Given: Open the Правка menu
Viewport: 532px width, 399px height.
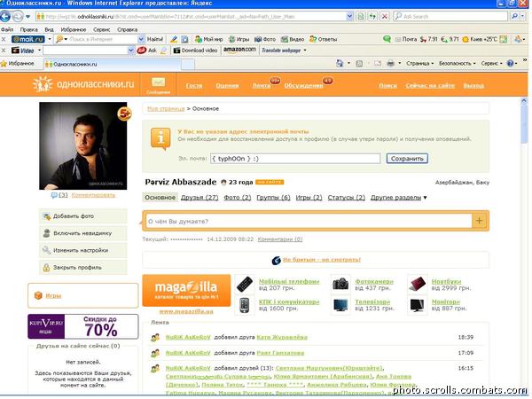Looking at the screenshot, I should pos(28,30).
